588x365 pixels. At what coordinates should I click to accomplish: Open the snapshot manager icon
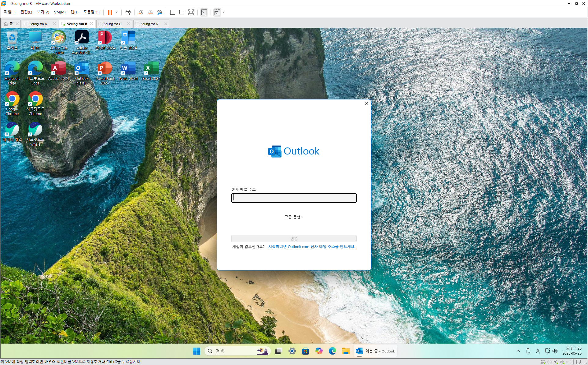point(160,12)
